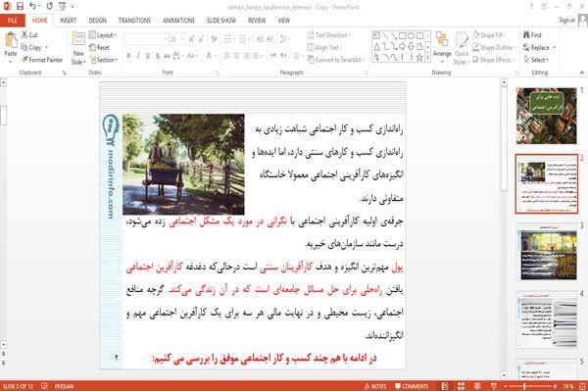The image size is (588, 391).
Task: Toggle italic formatting
Action: point(138,56)
